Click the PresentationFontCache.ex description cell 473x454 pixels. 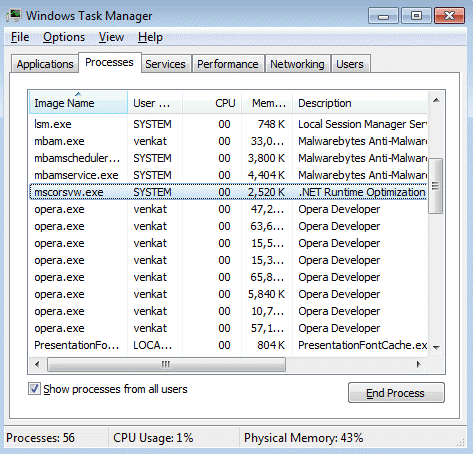click(x=362, y=345)
